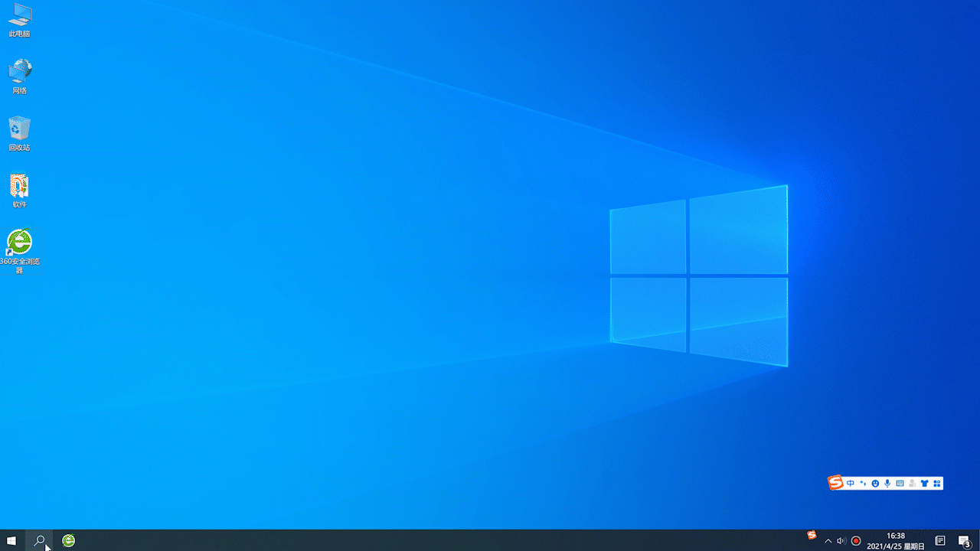Open the Sogou emoji smiley panel
This screenshot has width=980, height=551.
(875, 484)
